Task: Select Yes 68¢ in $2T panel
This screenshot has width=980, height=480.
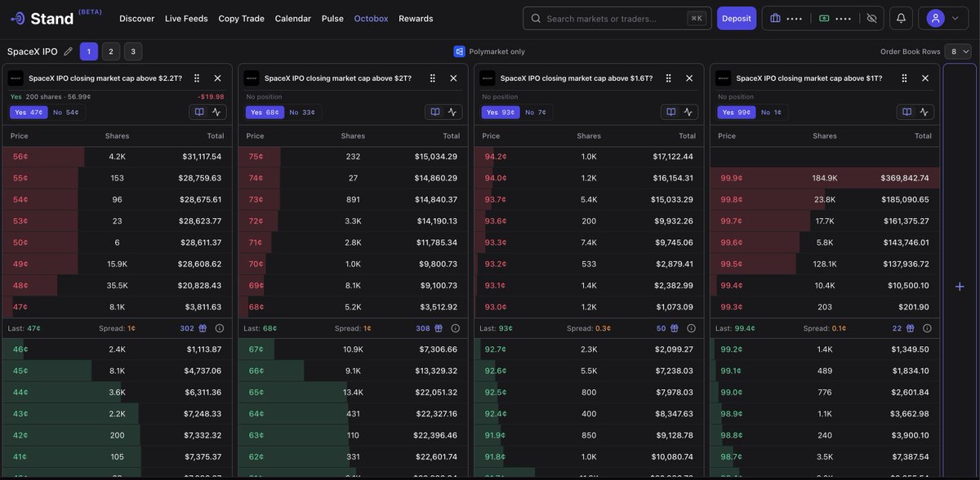Action: point(265,112)
